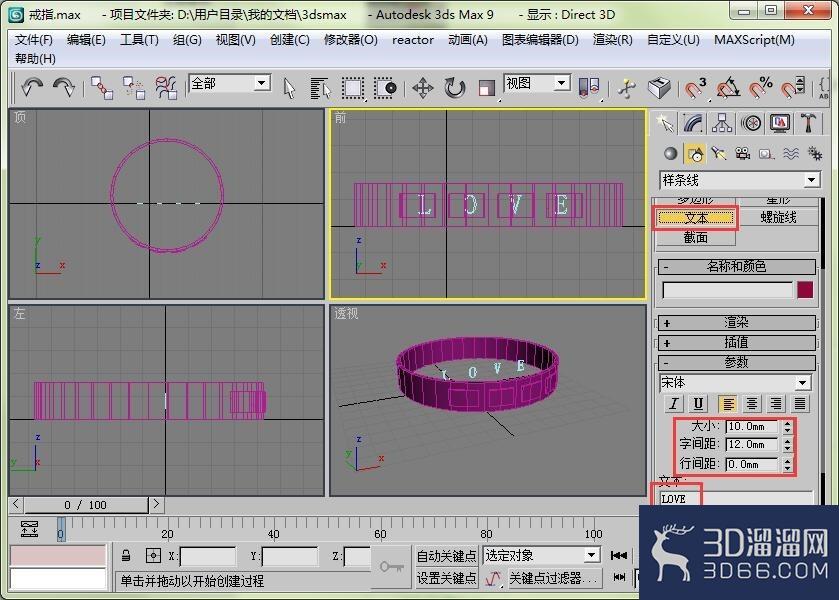This screenshot has width=839, height=600.
Task: Open 关键点过滤器 key filters button
Action: click(554, 578)
